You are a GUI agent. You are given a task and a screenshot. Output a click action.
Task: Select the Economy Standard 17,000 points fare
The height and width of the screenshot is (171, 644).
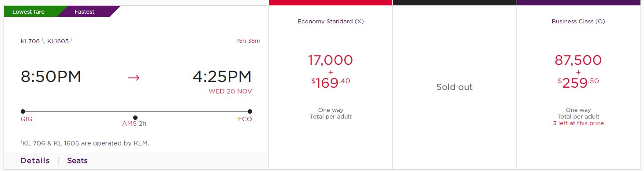tap(331, 87)
